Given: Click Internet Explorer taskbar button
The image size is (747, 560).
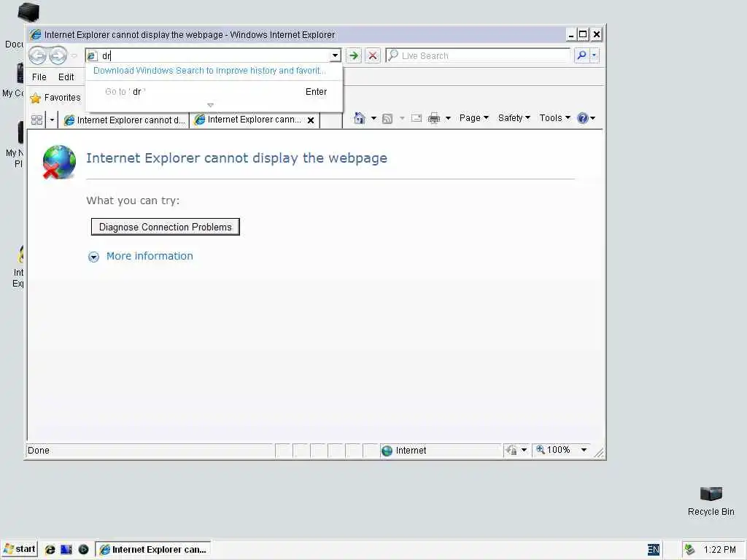Looking at the screenshot, I should [x=153, y=550].
